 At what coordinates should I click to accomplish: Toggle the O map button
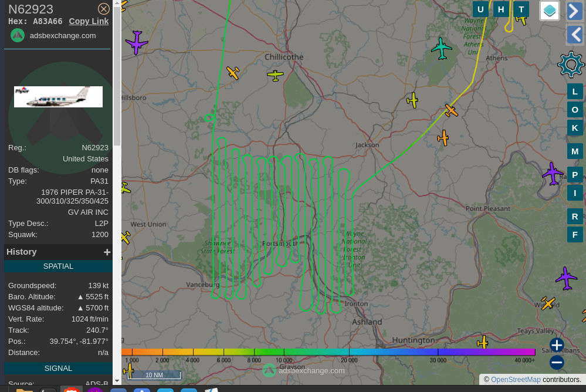click(x=575, y=110)
